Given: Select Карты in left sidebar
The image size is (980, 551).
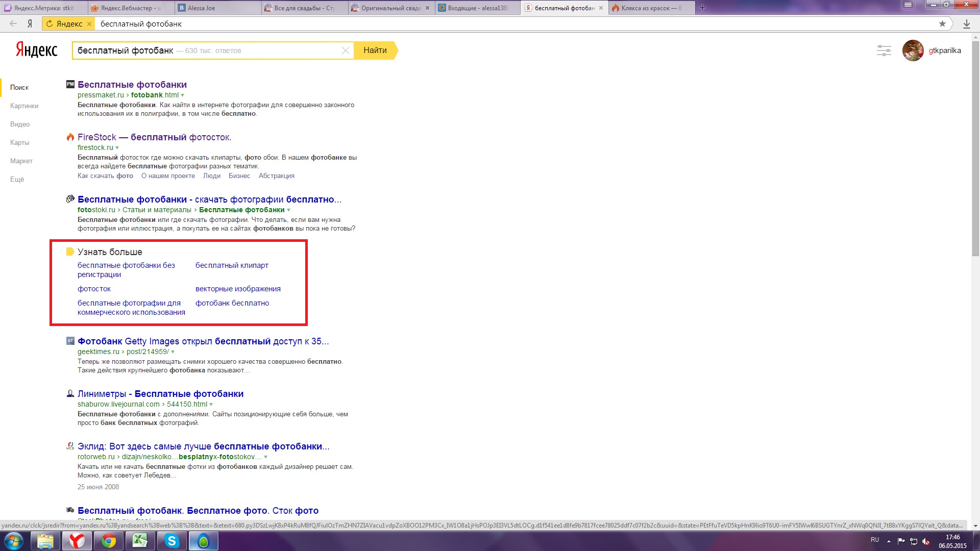Looking at the screenshot, I should (x=19, y=142).
